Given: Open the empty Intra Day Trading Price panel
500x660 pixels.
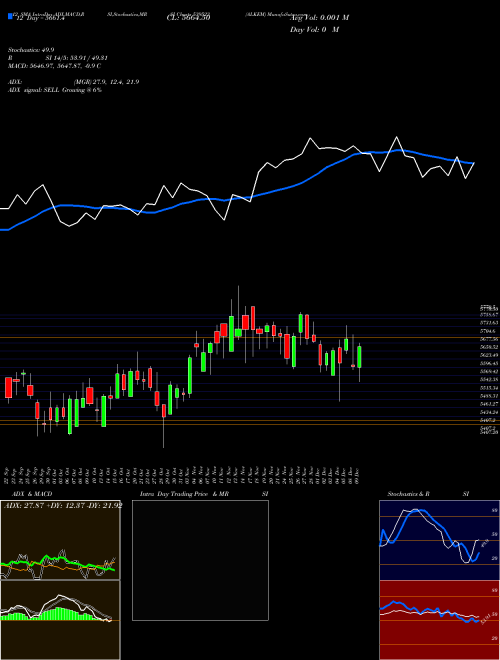Looking at the screenshot, I should click(x=200, y=560).
